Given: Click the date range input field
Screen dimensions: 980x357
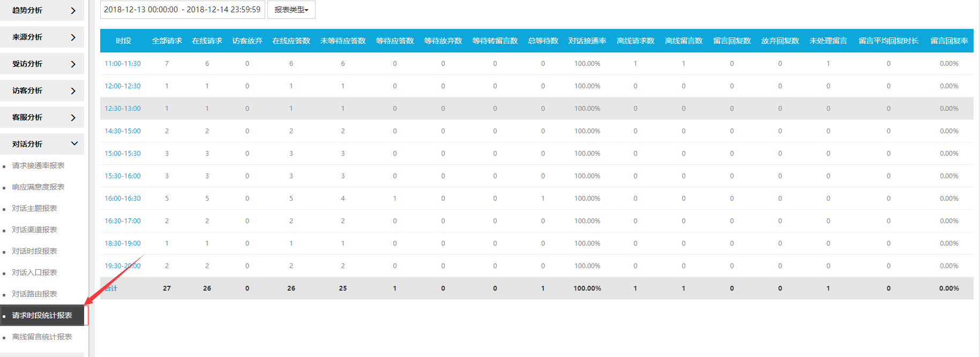Looking at the screenshot, I should (182, 10).
